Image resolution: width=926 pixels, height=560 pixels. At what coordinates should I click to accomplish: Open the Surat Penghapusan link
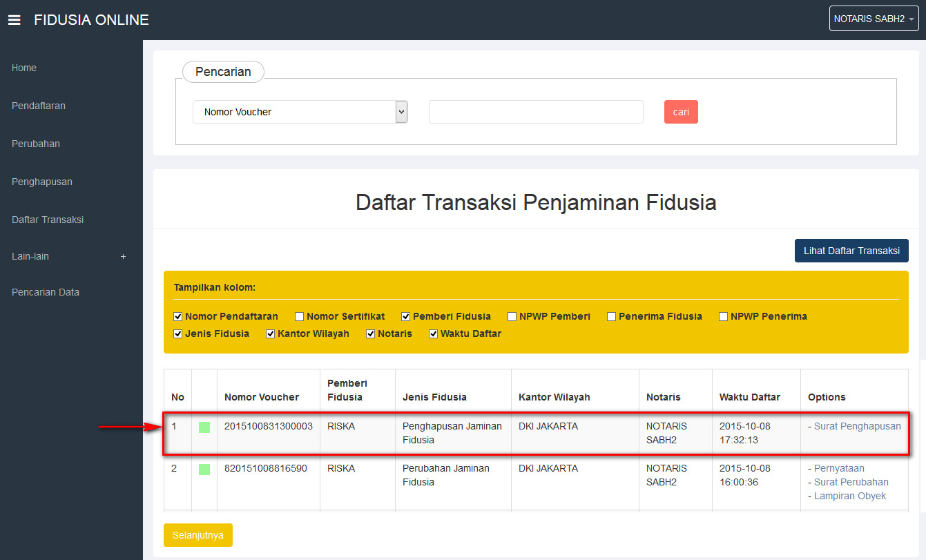(x=857, y=426)
